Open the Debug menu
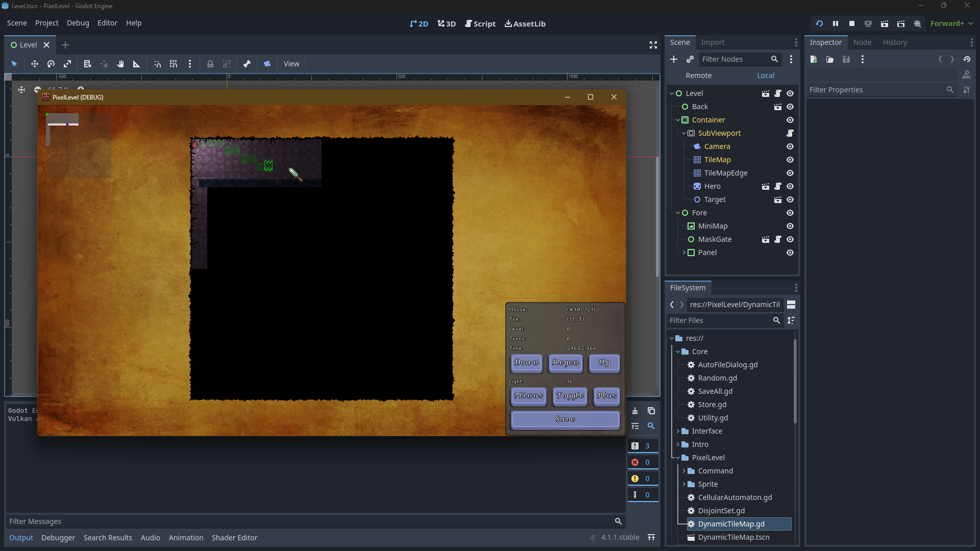 tap(78, 23)
